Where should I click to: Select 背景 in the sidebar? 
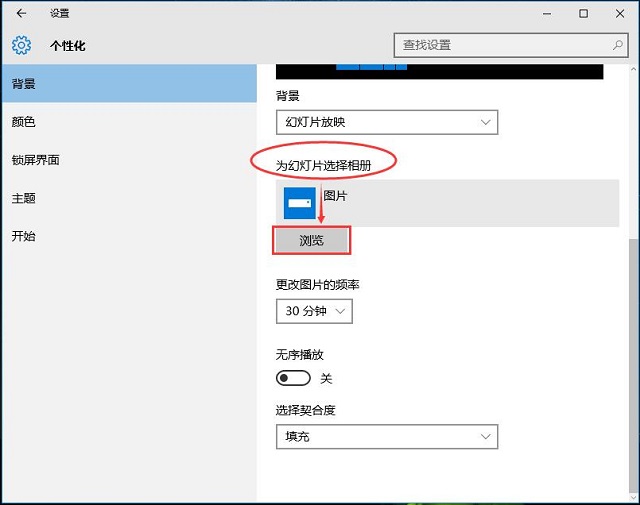(24, 84)
